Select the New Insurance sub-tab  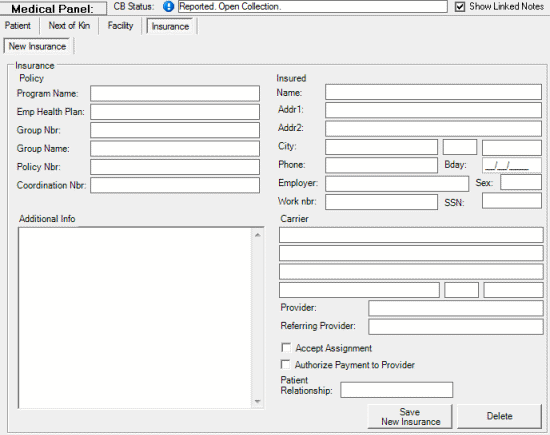click(x=37, y=46)
